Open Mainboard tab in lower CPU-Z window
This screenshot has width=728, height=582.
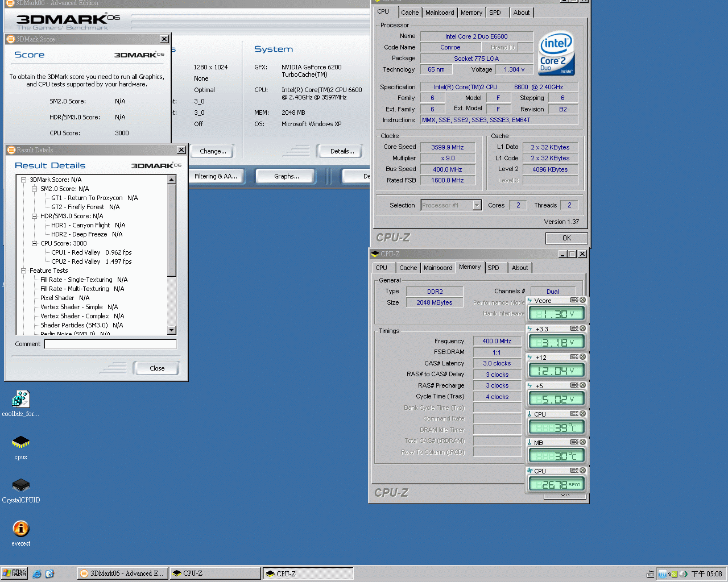438,268
